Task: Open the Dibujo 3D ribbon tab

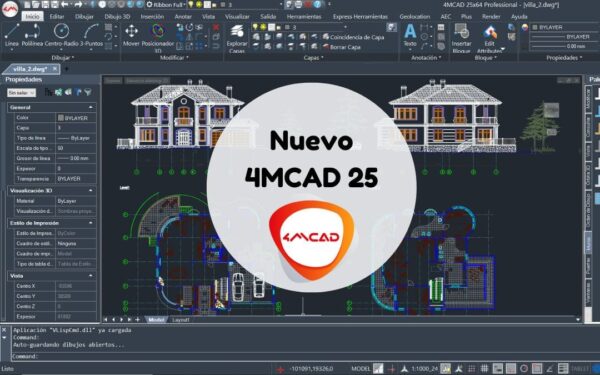Action: [x=117, y=16]
